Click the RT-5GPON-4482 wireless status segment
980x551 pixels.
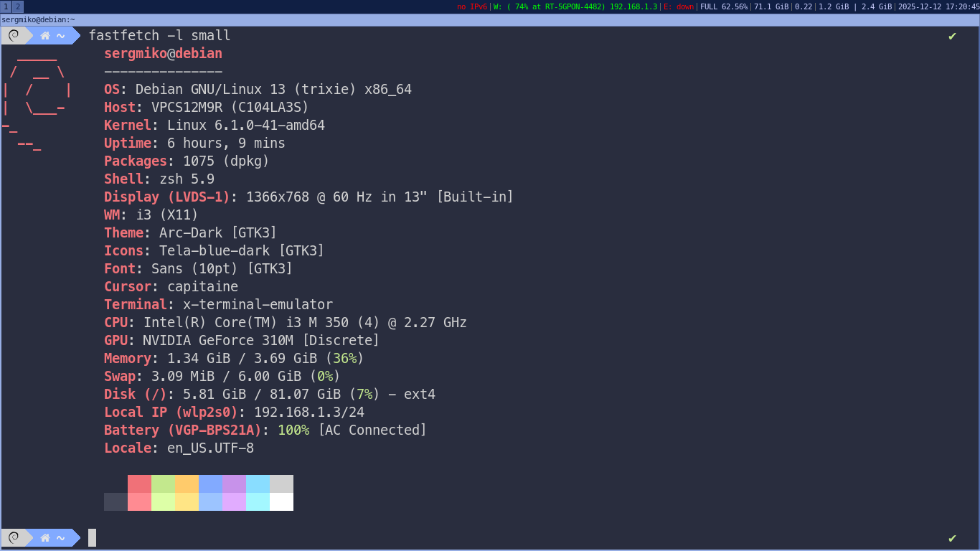pos(575,6)
